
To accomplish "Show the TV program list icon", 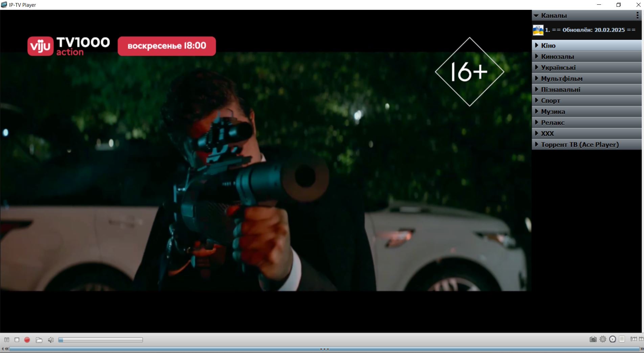I will point(622,339).
